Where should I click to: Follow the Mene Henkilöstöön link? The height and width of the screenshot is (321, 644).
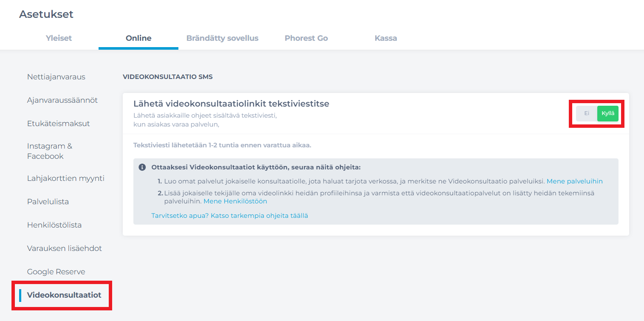coord(235,201)
